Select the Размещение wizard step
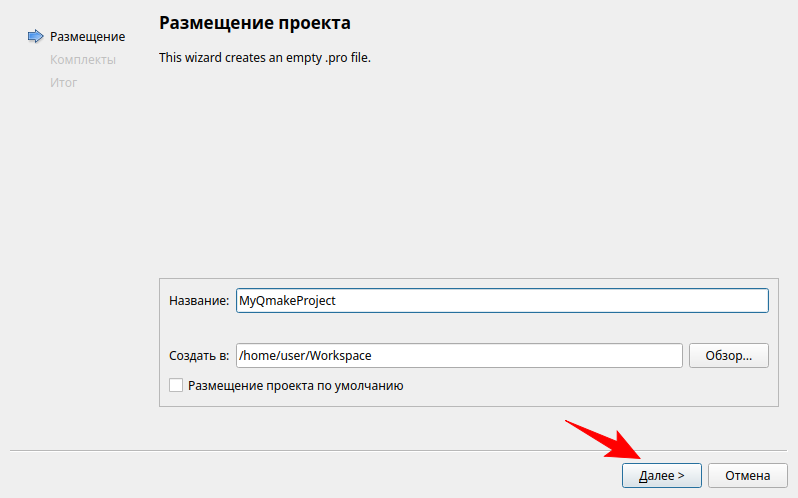 coord(87,37)
